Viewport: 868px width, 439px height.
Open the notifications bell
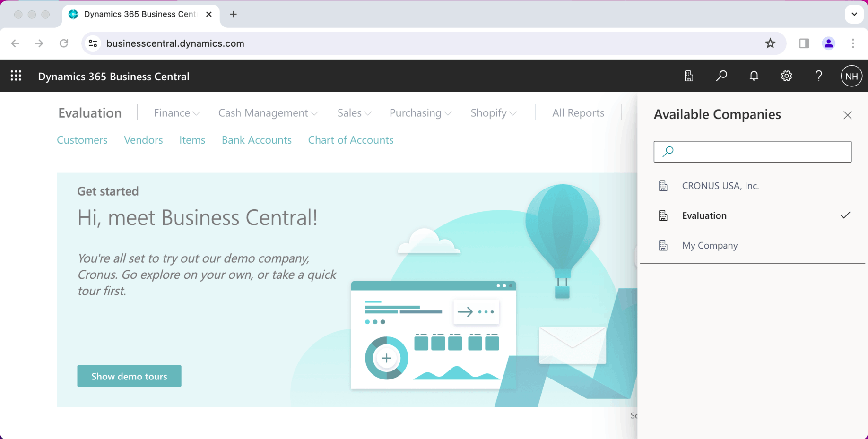click(754, 76)
